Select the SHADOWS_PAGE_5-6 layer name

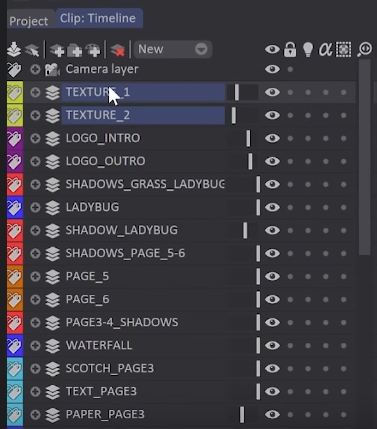tap(125, 253)
